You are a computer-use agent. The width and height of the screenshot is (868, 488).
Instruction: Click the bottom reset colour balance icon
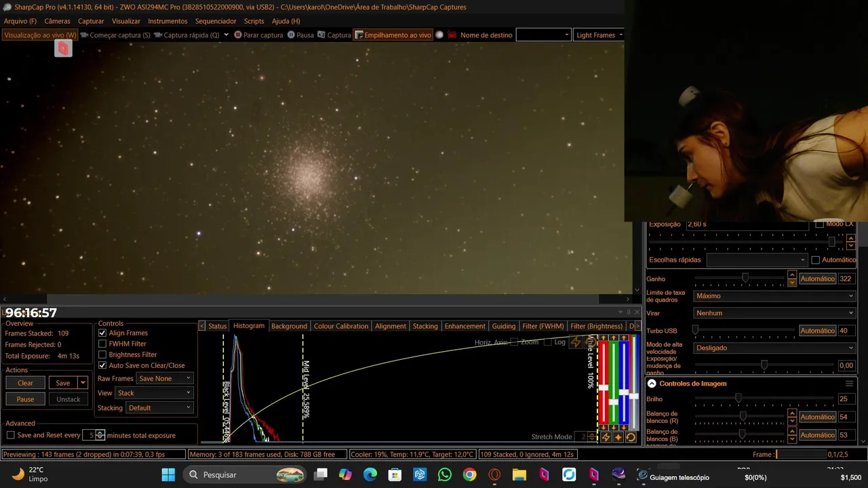(631, 437)
